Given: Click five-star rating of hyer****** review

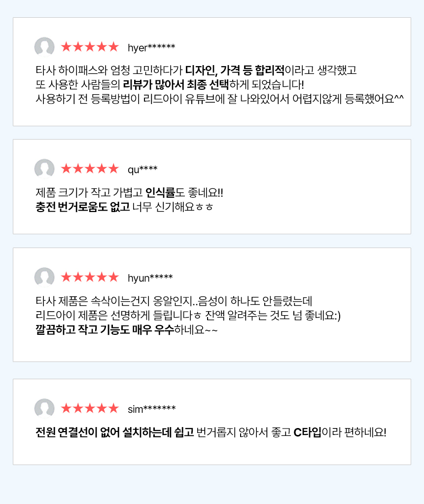Looking at the screenshot, I should (x=90, y=47).
